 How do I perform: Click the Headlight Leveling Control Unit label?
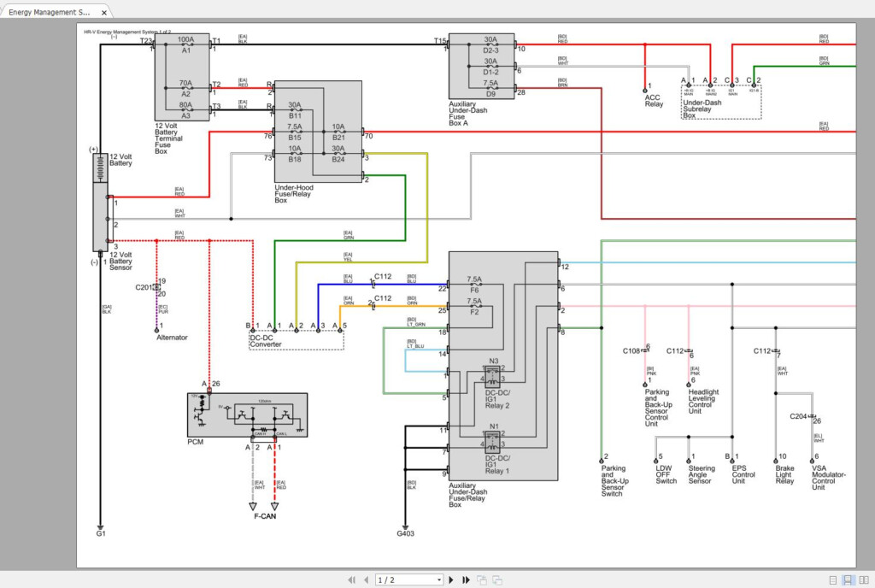coord(703,402)
